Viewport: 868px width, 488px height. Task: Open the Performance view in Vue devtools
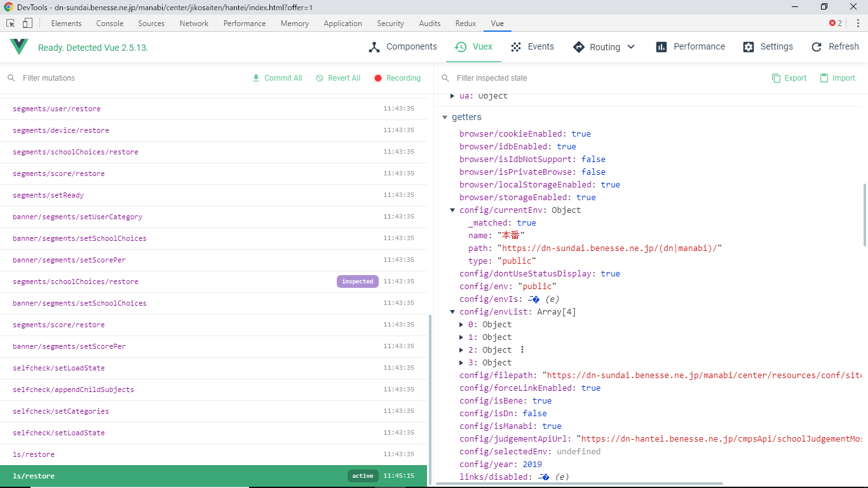pos(690,47)
